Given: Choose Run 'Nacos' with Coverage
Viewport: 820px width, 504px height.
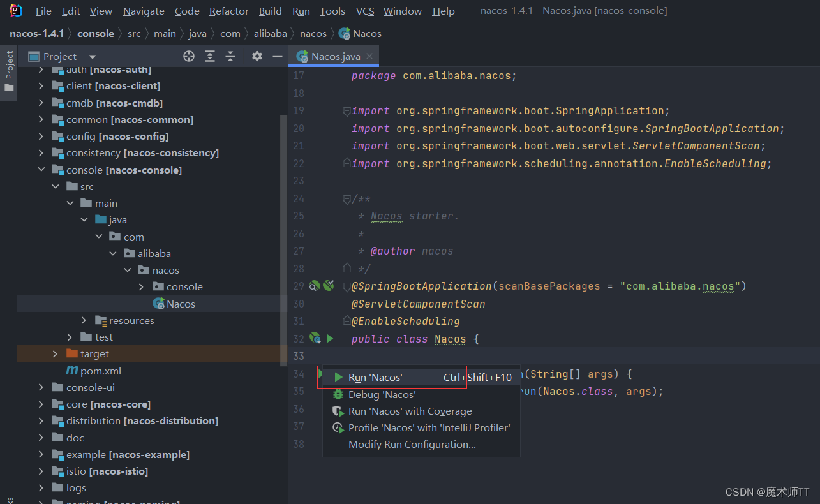Looking at the screenshot, I should click(x=421, y=411).
